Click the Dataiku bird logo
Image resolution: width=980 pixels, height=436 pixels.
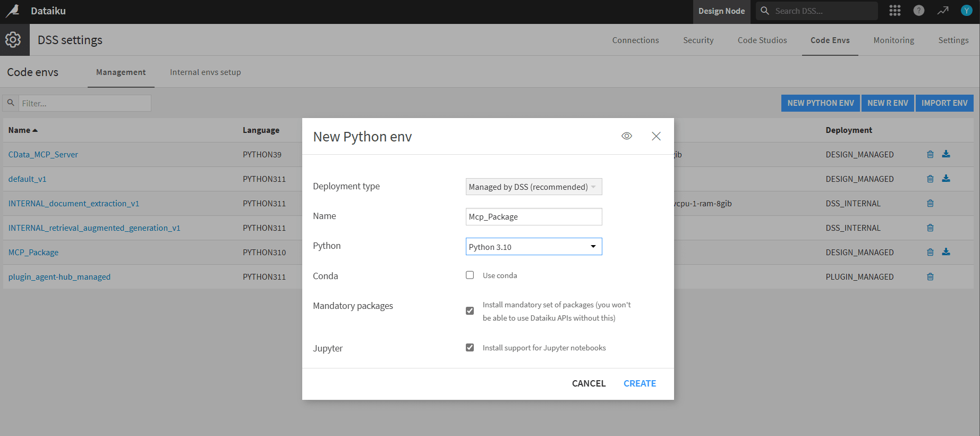click(12, 11)
